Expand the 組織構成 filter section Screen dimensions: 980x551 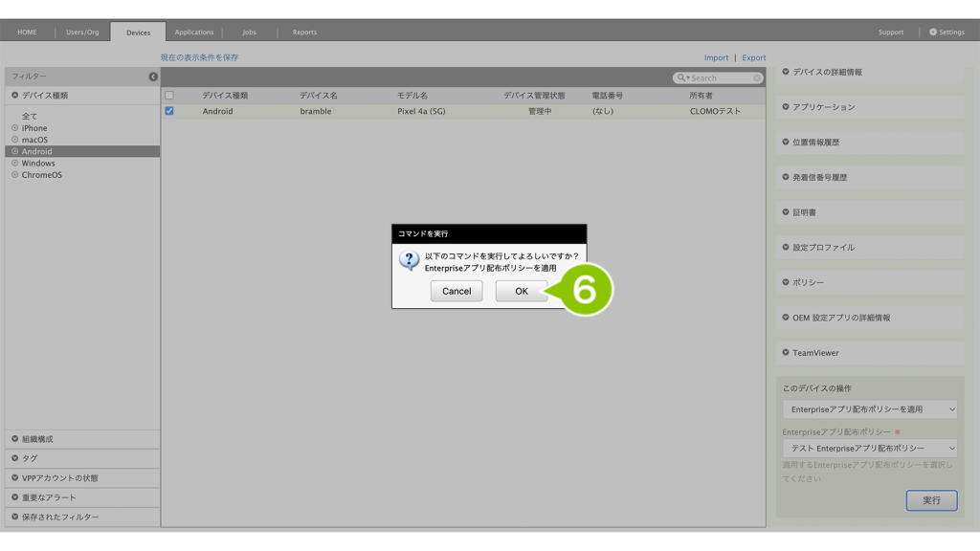coord(82,439)
